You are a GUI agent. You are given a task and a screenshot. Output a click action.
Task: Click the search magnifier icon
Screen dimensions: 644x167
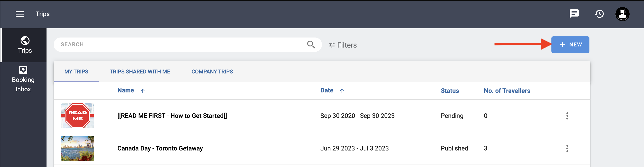pos(311,44)
